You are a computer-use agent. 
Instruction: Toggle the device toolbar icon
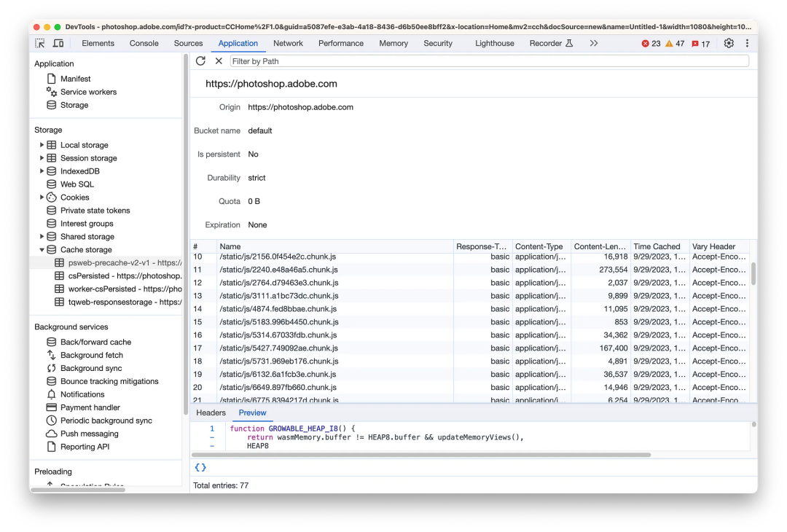(58, 43)
